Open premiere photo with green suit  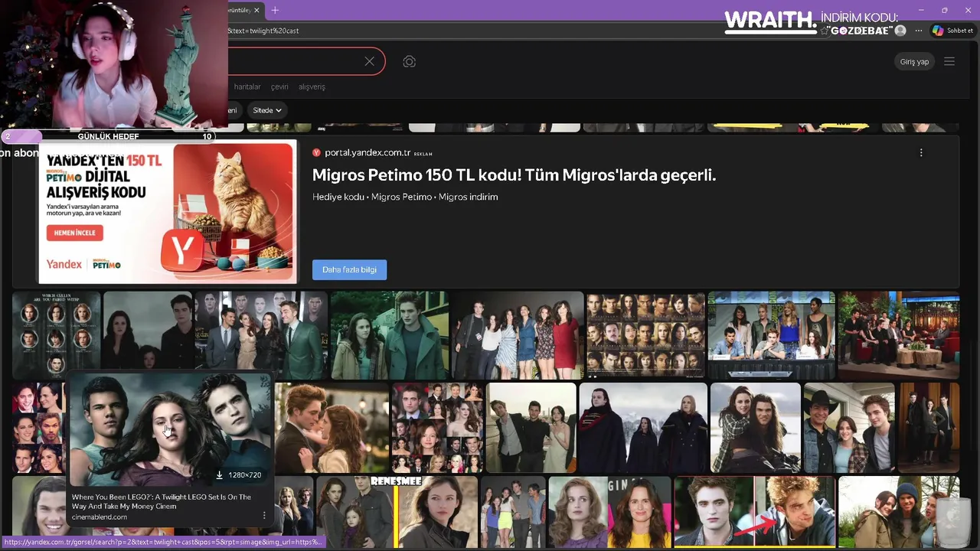[261, 334]
